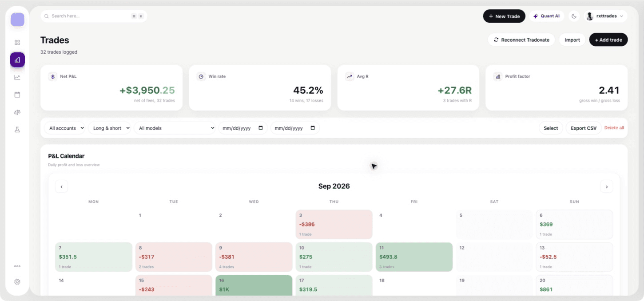Open Sep 13 day with -$52.5

pos(574,257)
